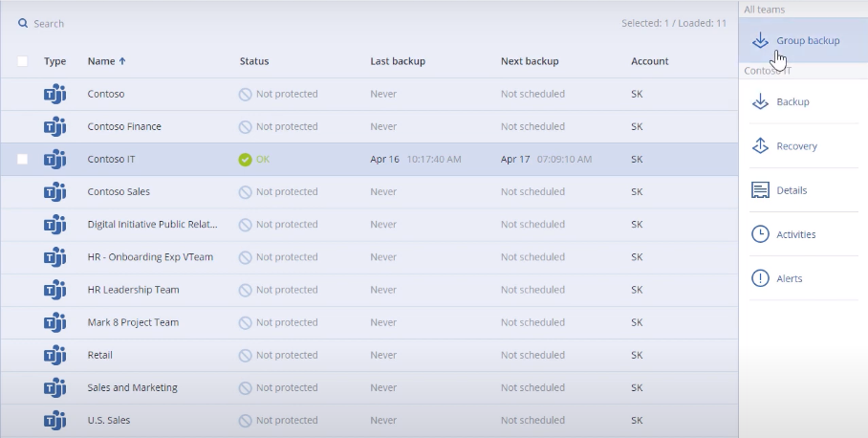The image size is (868, 438).
Task: Click Selected: 1 / Loaded: 11 counter
Action: pos(674,23)
